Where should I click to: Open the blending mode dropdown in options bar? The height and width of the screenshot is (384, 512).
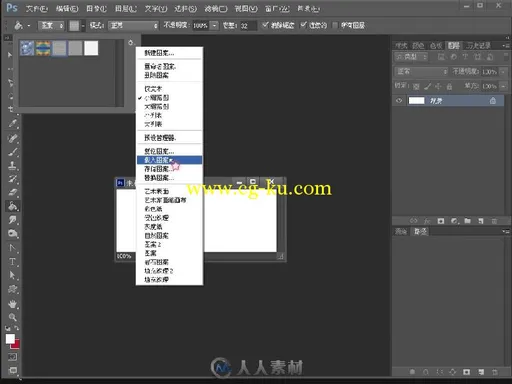tap(133, 25)
